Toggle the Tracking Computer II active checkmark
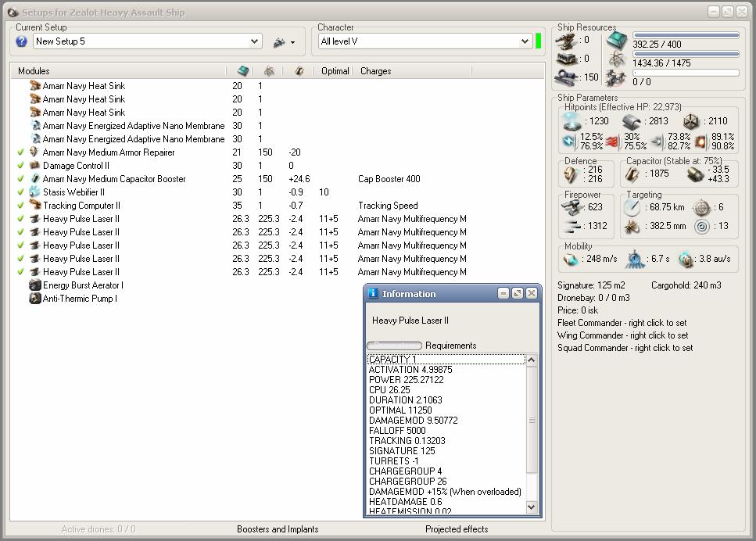This screenshot has width=756, height=541. pyautogui.click(x=21, y=206)
